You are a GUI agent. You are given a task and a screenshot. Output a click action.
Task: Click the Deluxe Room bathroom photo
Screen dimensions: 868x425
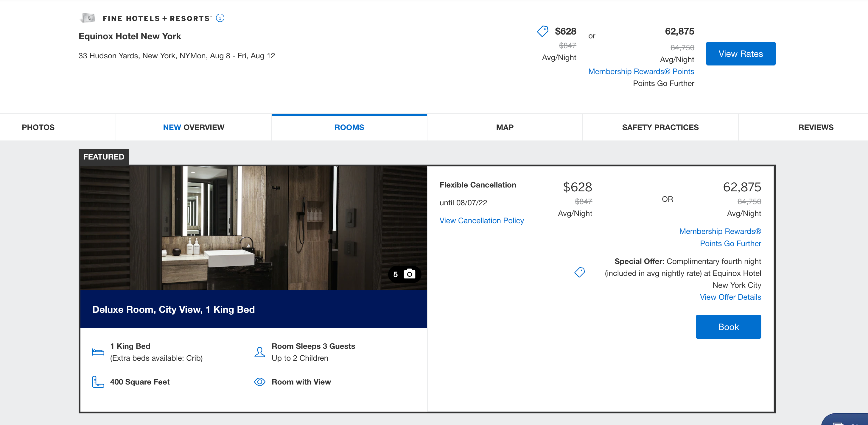pyautogui.click(x=253, y=228)
